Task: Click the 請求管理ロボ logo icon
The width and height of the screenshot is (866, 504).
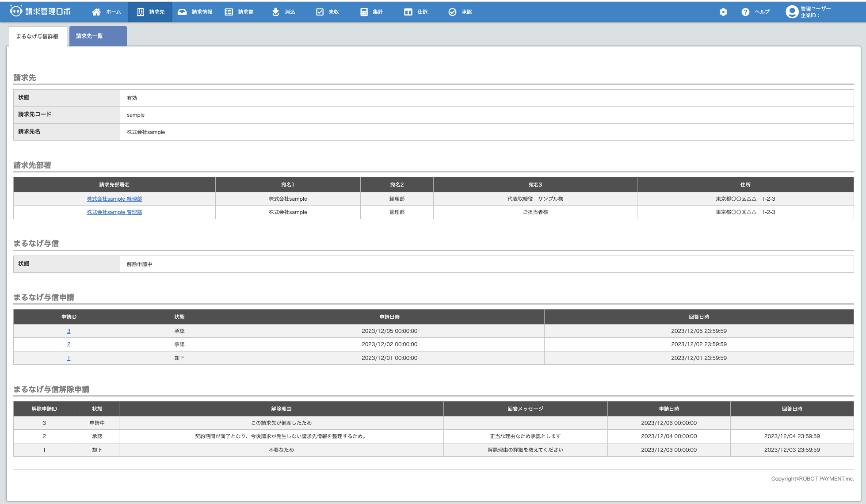Action: [x=16, y=11]
